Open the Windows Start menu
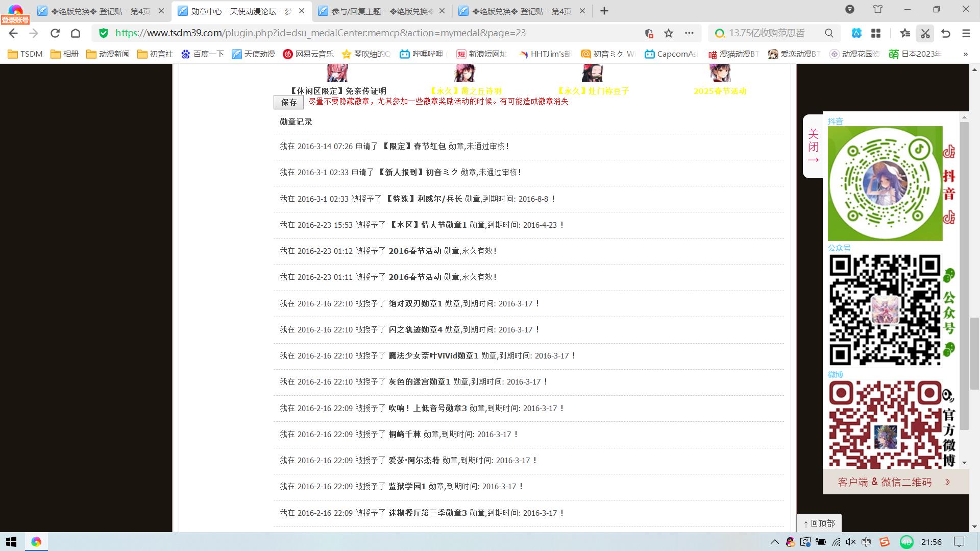 pos(11,542)
